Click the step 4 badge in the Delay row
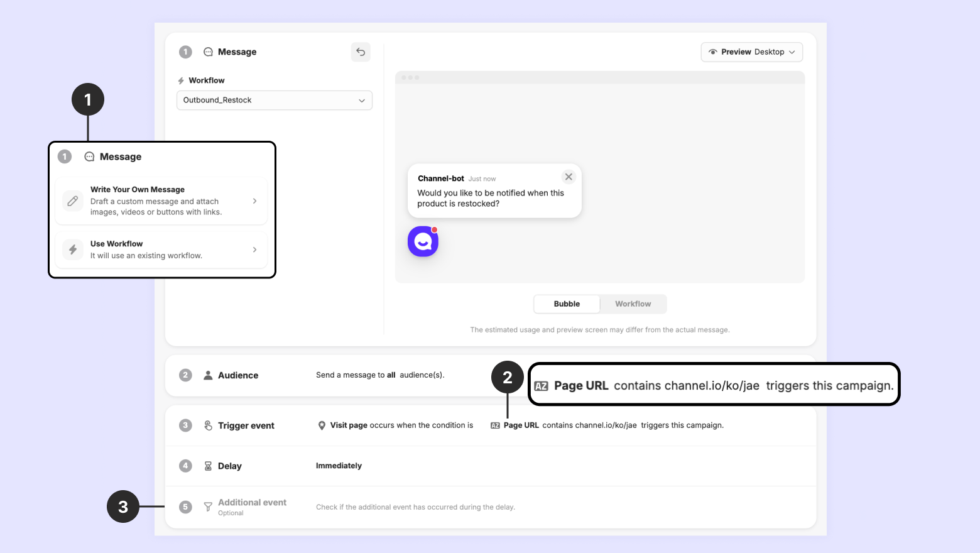Image resolution: width=980 pixels, height=553 pixels. 185,466
